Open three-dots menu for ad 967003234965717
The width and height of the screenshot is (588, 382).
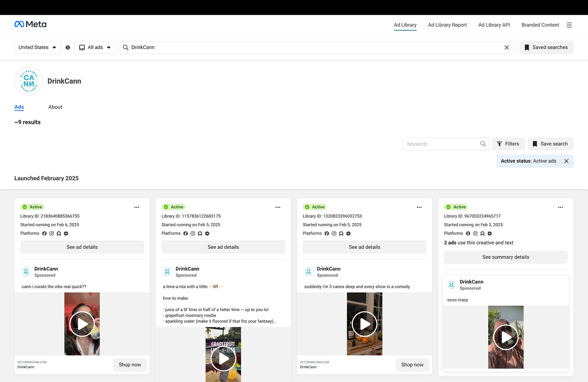(x=561, y=207)
